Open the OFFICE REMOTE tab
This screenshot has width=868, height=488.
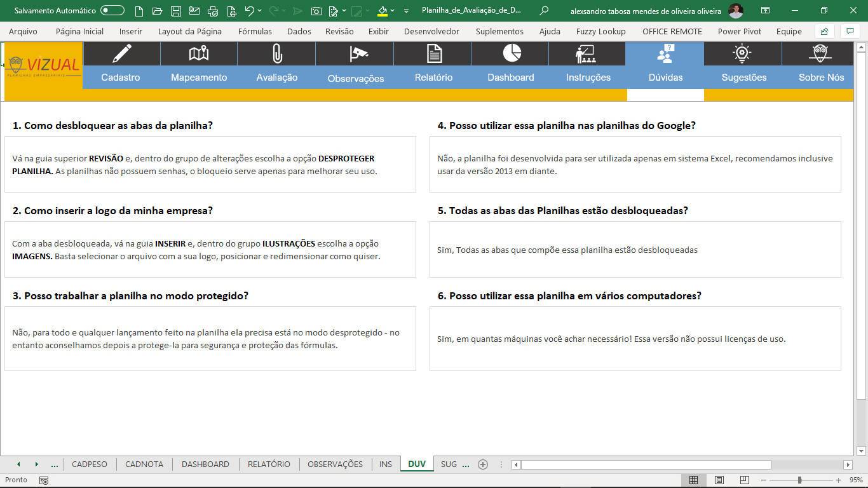(672, 31)
